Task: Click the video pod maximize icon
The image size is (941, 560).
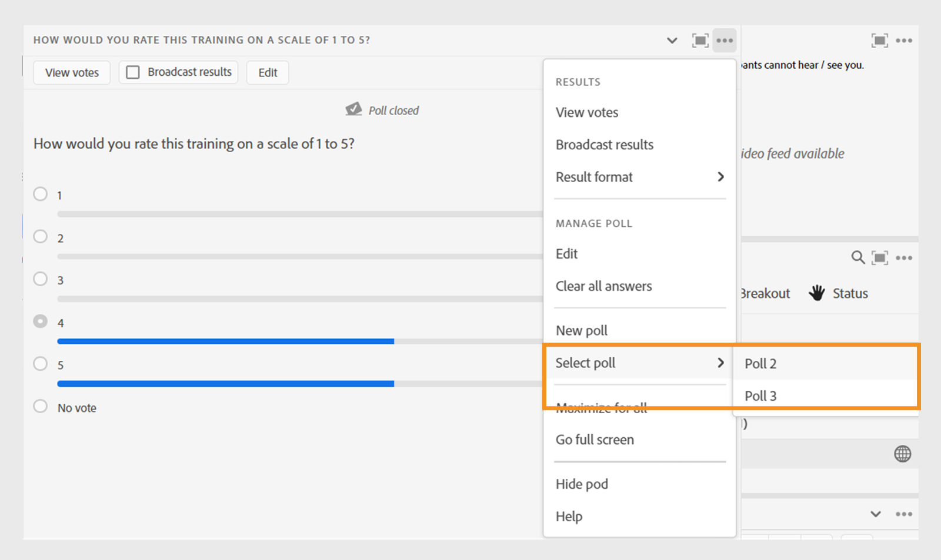Action: point(879,41)
